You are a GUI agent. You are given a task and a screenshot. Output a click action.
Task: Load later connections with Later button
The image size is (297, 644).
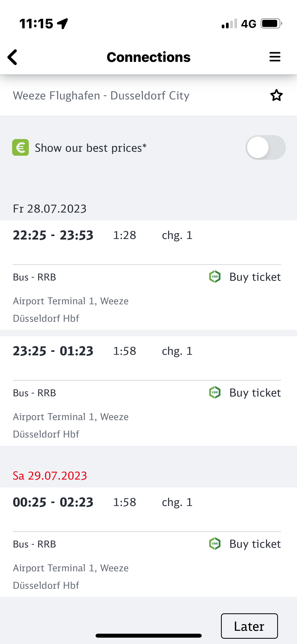coord(249,626)
